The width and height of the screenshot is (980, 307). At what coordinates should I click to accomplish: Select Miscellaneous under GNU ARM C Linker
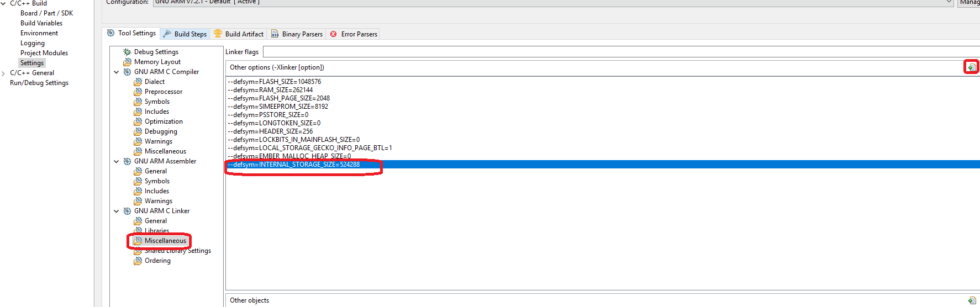(x=165, y=241)
